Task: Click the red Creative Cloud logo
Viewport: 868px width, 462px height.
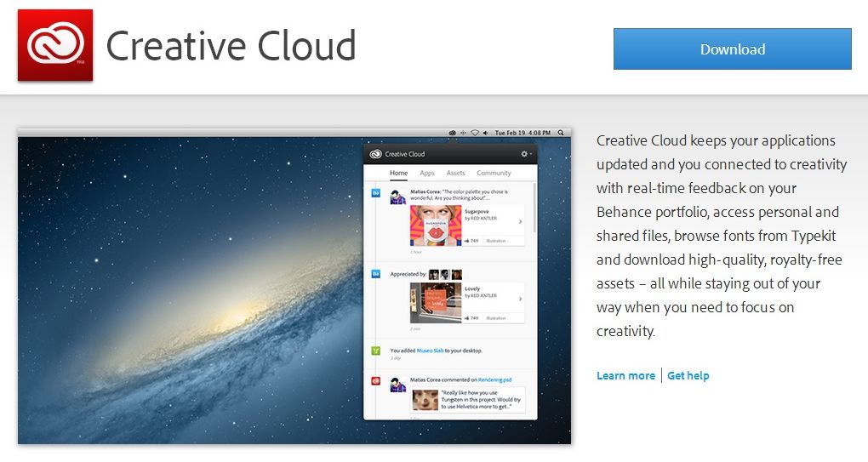Action: (x=55, y=45)
